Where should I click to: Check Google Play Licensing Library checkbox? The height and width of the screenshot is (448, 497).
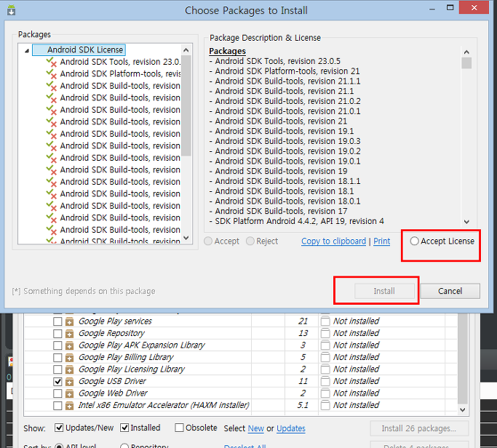[57, 369]
